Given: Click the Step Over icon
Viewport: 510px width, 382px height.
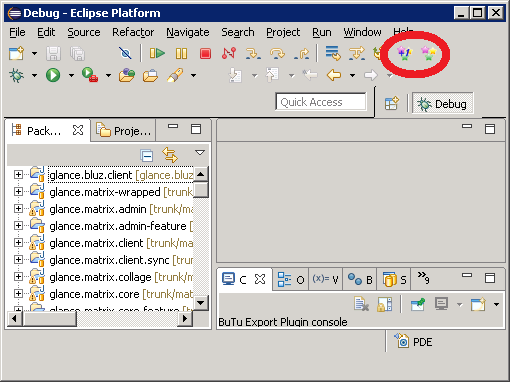Looking at the screenshot, I should coord(277,53).
